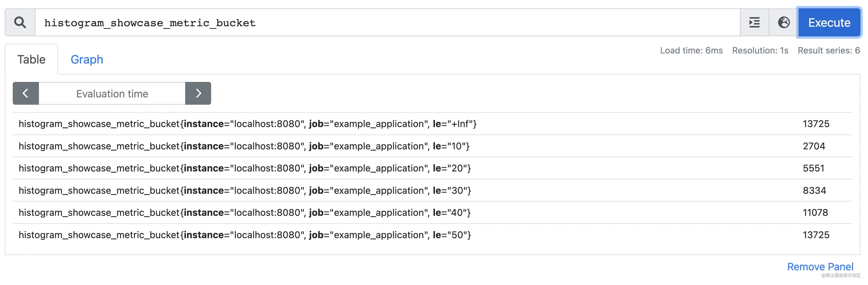Step evaluation time backward with left chevron
This screenshot has width=868, height=285.
(x=26, y=93)
